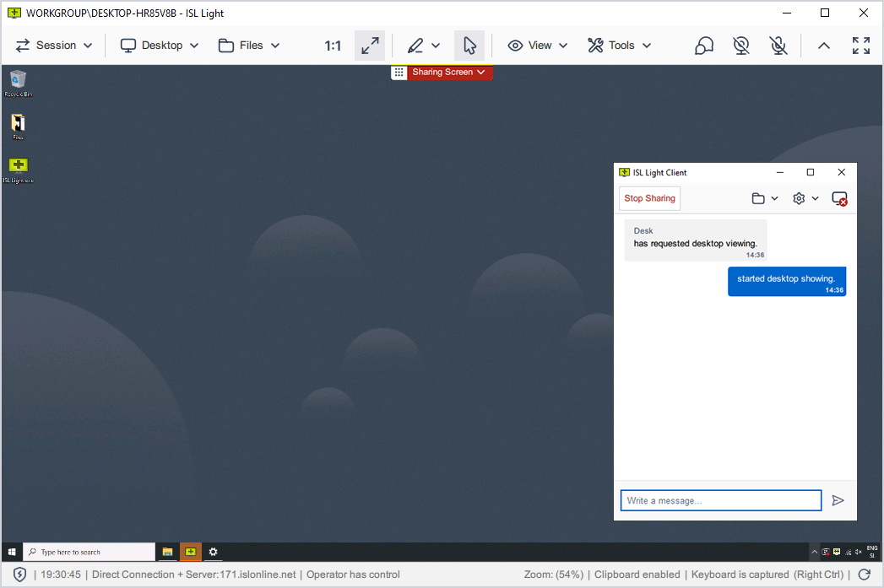Toggle fit-to-window scaling arrows icon
This screenshot has height=588, width=884.
370,46
